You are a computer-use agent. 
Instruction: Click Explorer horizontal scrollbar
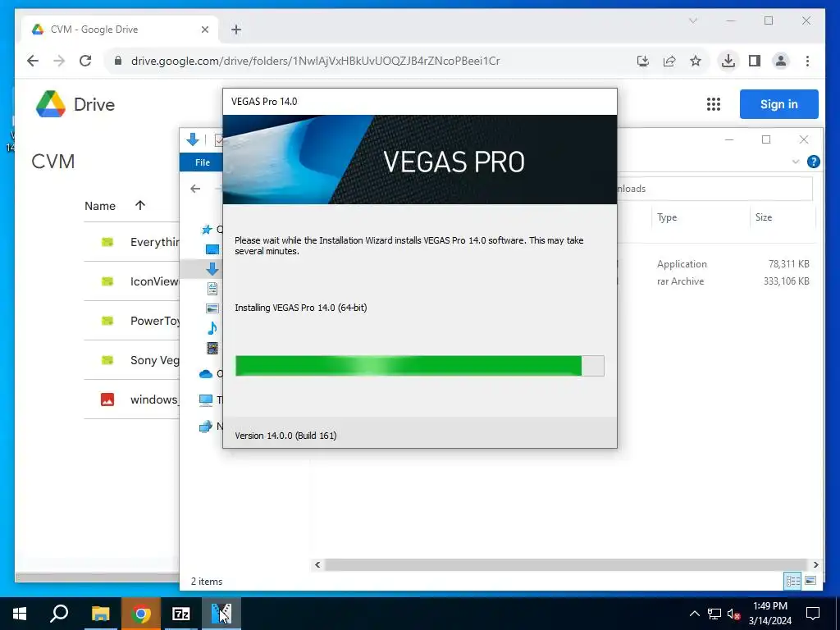(565, 564)
